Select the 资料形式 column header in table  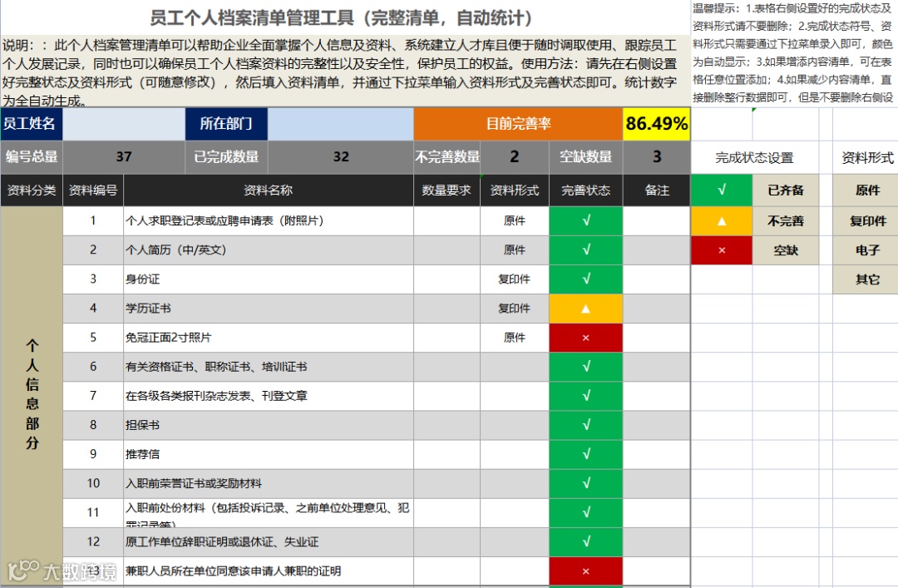click(515, 190)
